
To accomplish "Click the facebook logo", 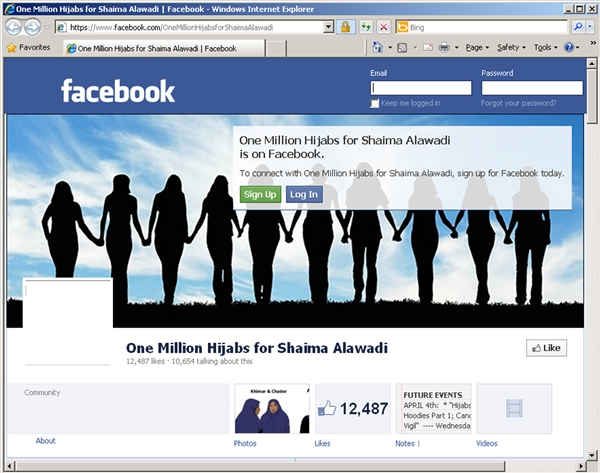I will [118, 91].
